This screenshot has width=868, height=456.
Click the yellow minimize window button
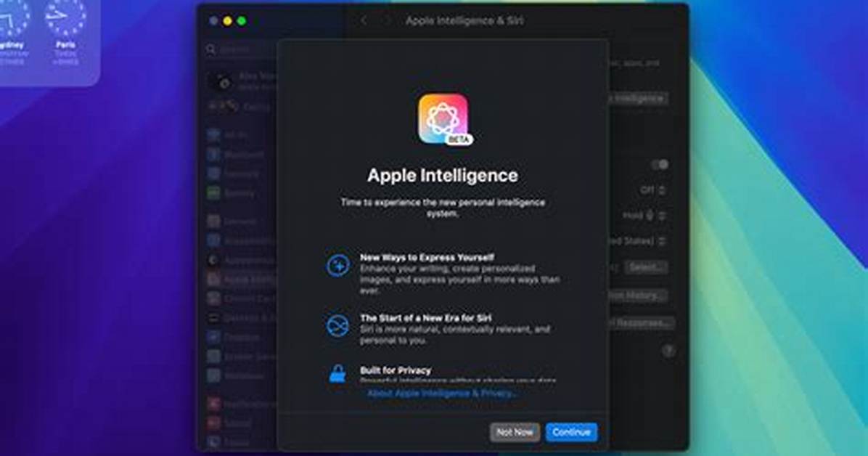click(227, 21)
